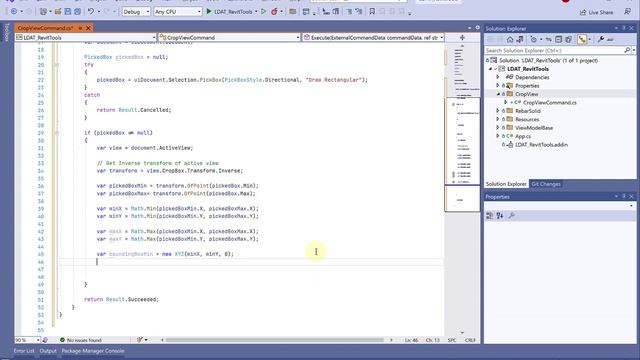Expand the Dependencies node
Screen dimensions: 640x360
498,77
